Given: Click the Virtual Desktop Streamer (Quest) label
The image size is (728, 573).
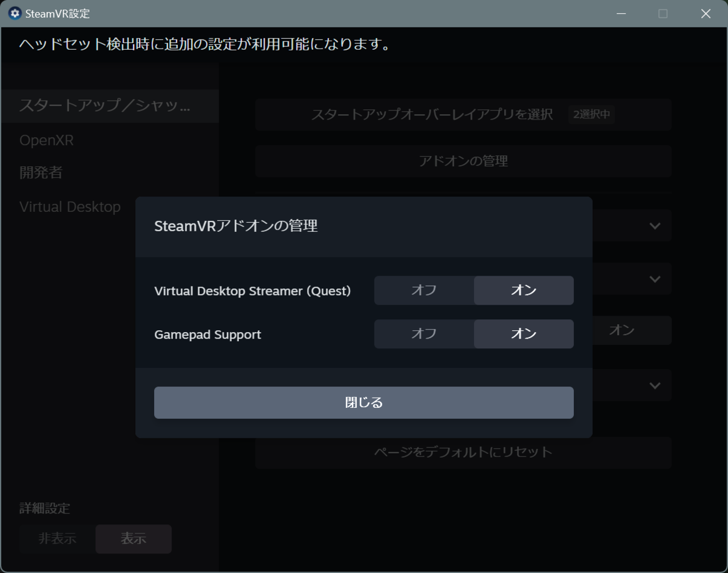Looking at the screenshot, I should click(x=252, y=291).
